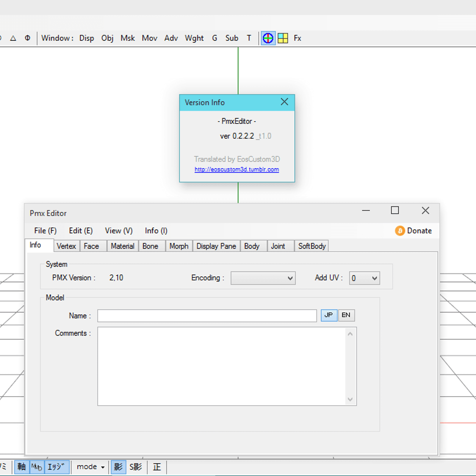This screenshot has width=476, height=476.
Task: Click the triangle icon in the top toolbar
Action: coord(13,38)
